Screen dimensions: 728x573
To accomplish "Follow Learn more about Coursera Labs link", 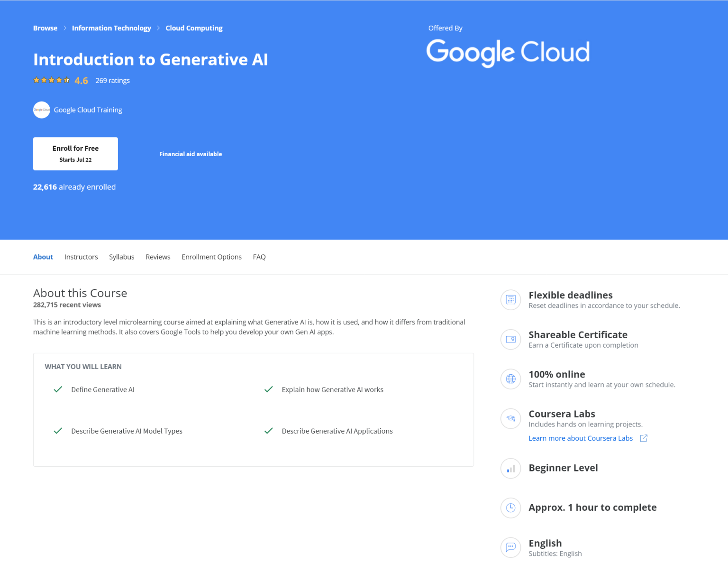I will point(581,438).
